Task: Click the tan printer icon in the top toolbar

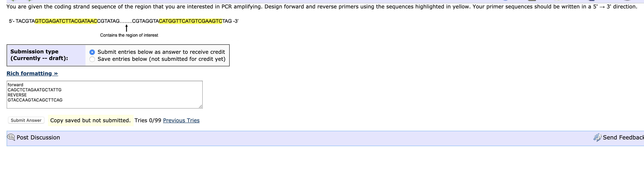Action: [532, 1]
